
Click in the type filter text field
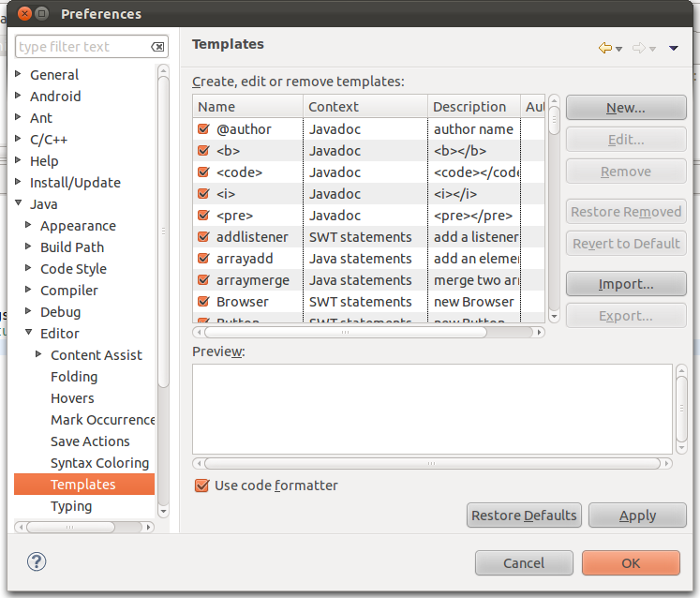click(81, 47)
